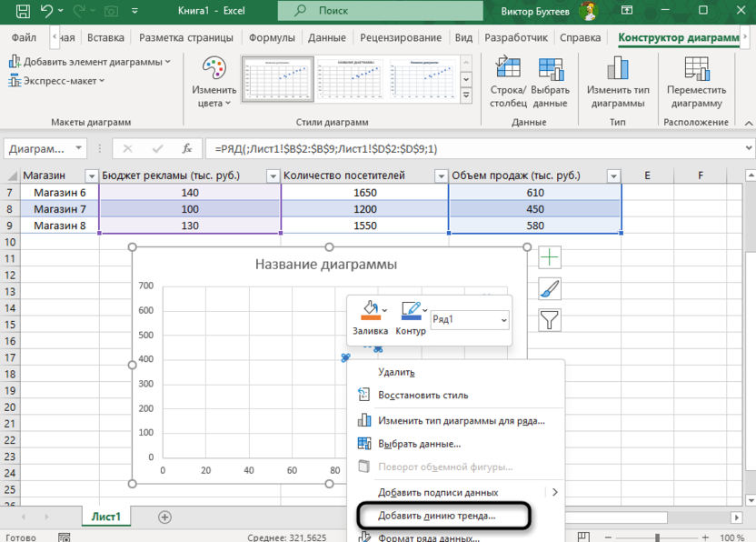Open the Заливка fill color picker
The height and width of the screenshot is (542, 756).
coord(370,314)
